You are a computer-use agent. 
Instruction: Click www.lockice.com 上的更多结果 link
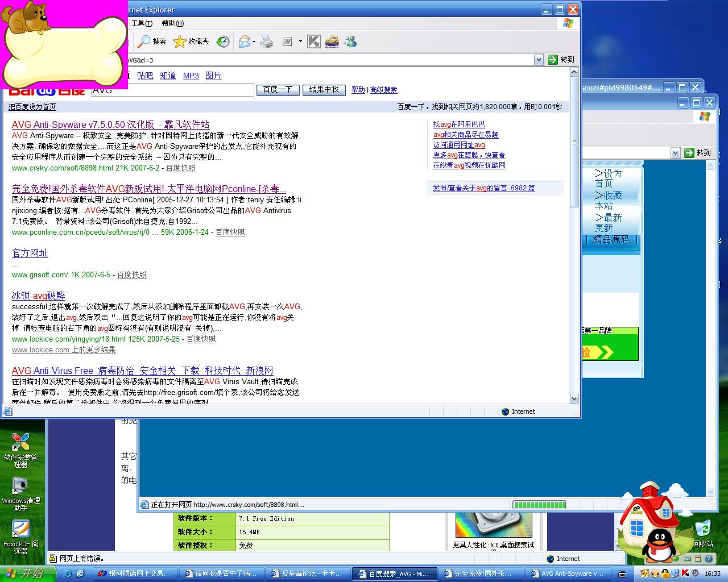click(64, 350)
